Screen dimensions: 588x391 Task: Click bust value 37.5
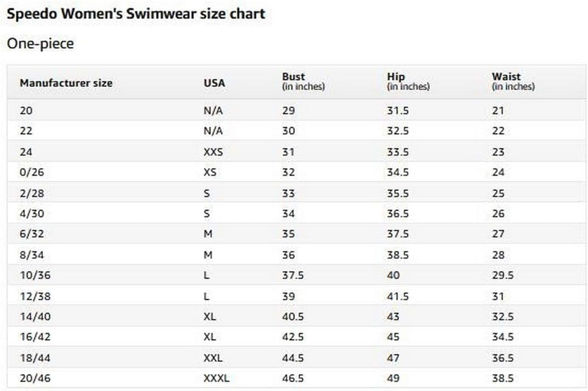(x=293, y=275)
